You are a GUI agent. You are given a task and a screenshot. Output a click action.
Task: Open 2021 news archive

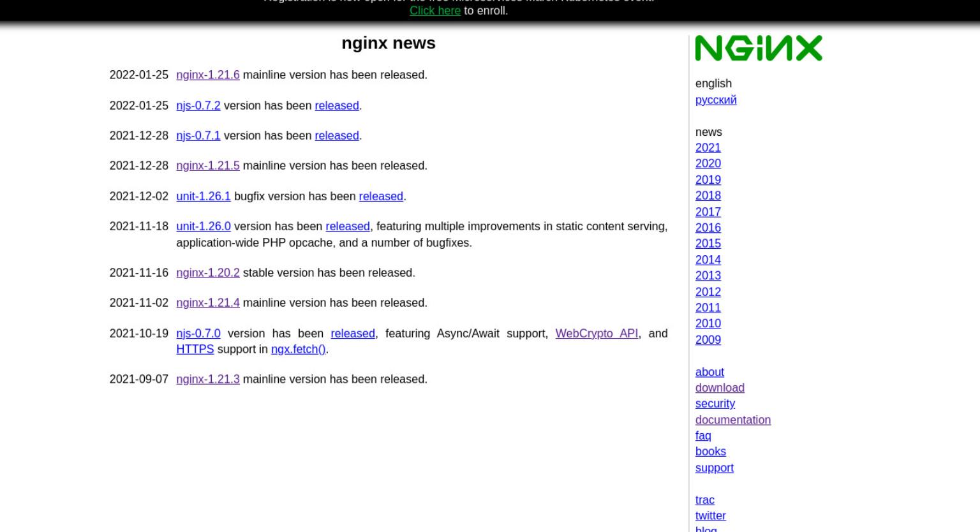pos(708,147)
